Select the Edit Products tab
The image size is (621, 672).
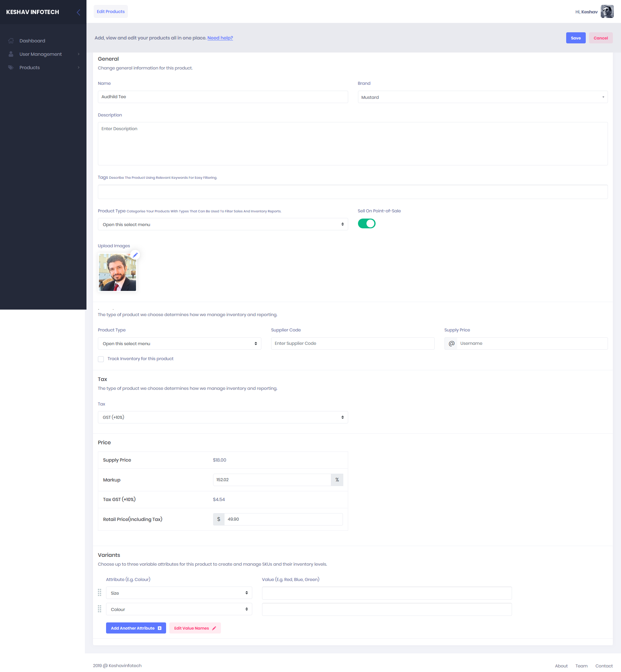[111, 11]
